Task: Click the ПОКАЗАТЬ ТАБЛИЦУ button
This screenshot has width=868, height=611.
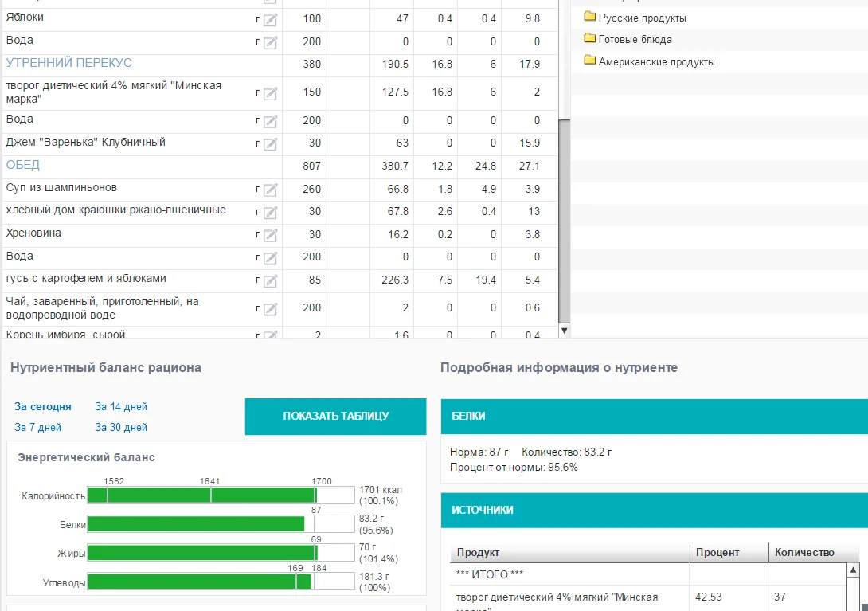Action: [335, 416]
